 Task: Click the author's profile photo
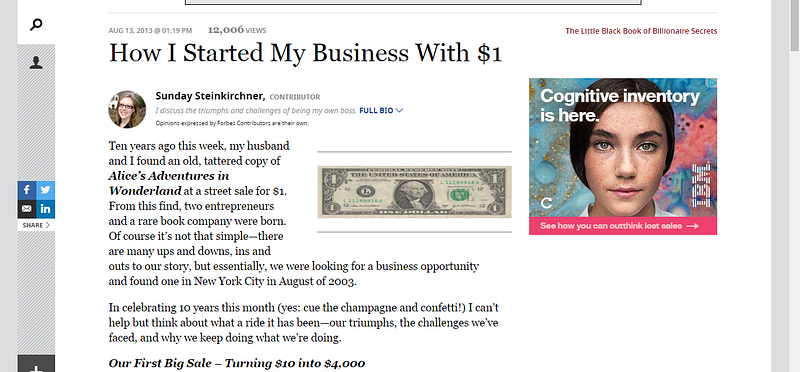click(127, 109)
